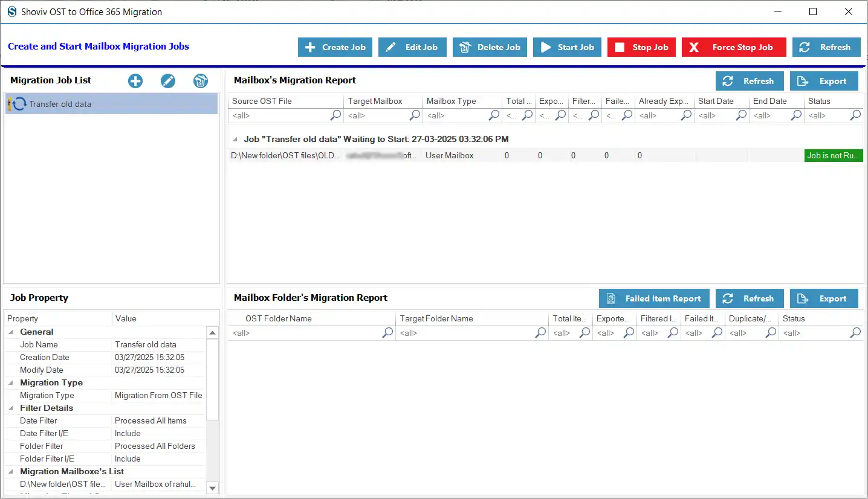Select the 'Transfer old data' job in list
Image resolution: width=868 pixels, height=499 pixels.
111,104
